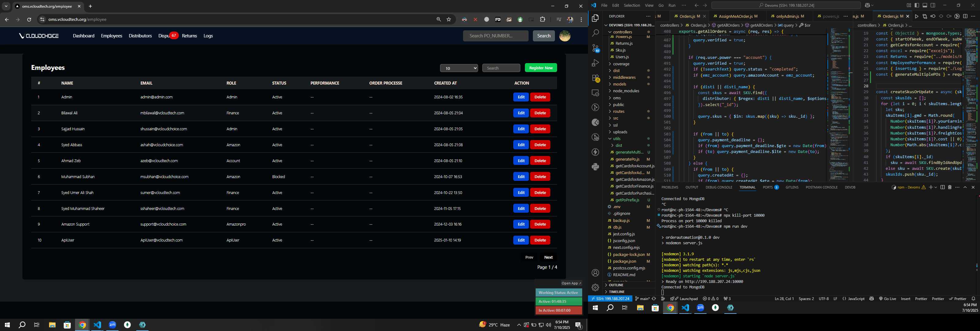Switch to the PROBLEMS panel tab

[669, 187]
